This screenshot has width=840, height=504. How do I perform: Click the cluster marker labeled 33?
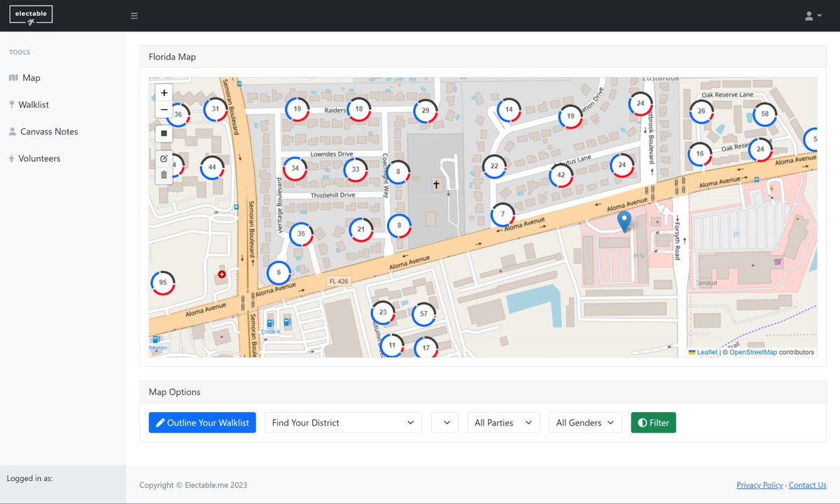point(356,169)
